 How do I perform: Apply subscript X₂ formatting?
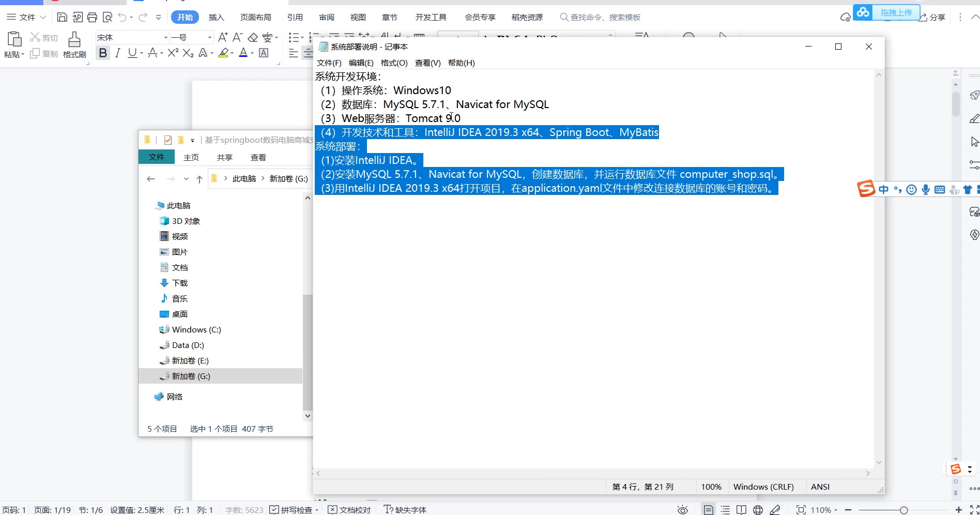click(x=188, y=53)
